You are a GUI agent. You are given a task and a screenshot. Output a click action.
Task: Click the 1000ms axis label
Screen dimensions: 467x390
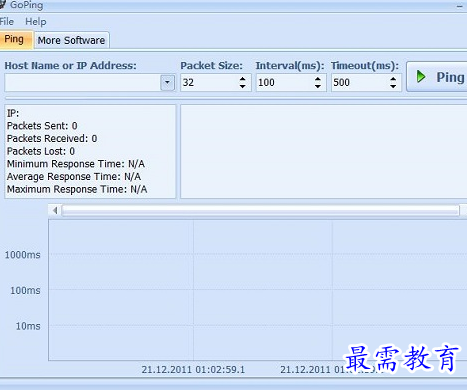coord(22,255)
